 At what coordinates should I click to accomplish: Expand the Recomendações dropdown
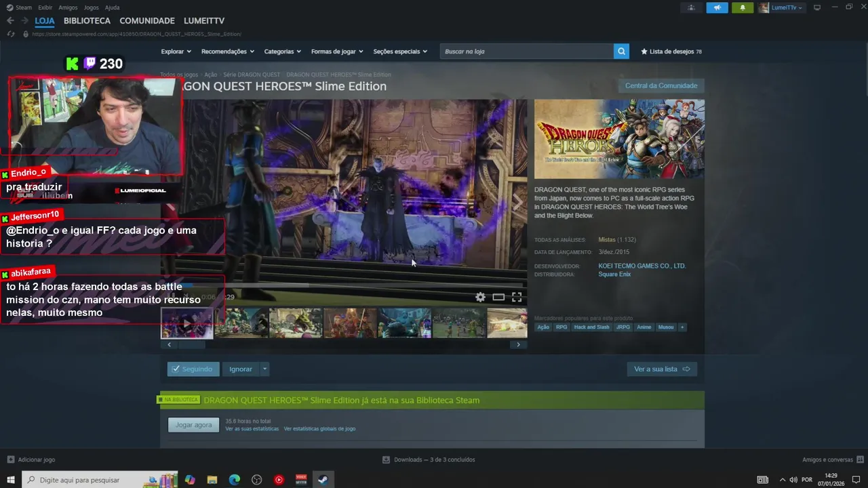click(x=228, y=52)
